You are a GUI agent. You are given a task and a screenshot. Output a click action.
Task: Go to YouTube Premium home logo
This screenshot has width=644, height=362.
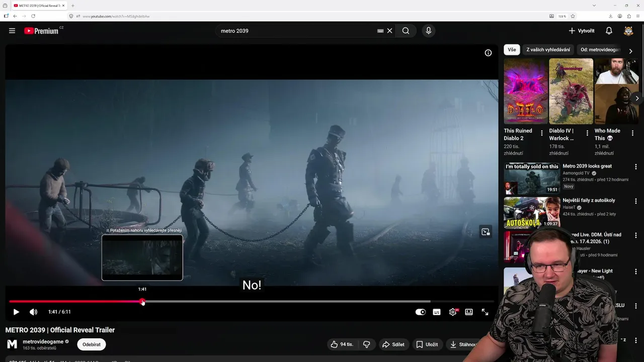coord(41,31)
